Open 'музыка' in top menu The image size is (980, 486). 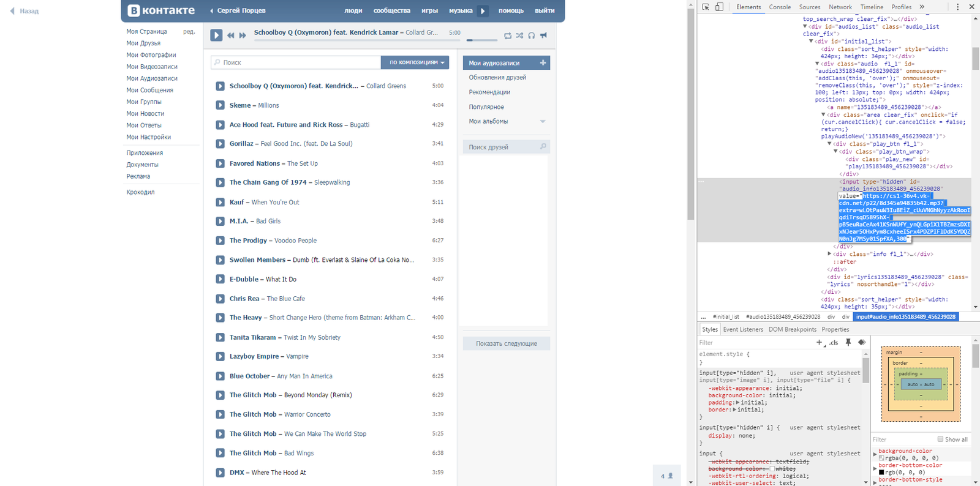click(461, 10)
